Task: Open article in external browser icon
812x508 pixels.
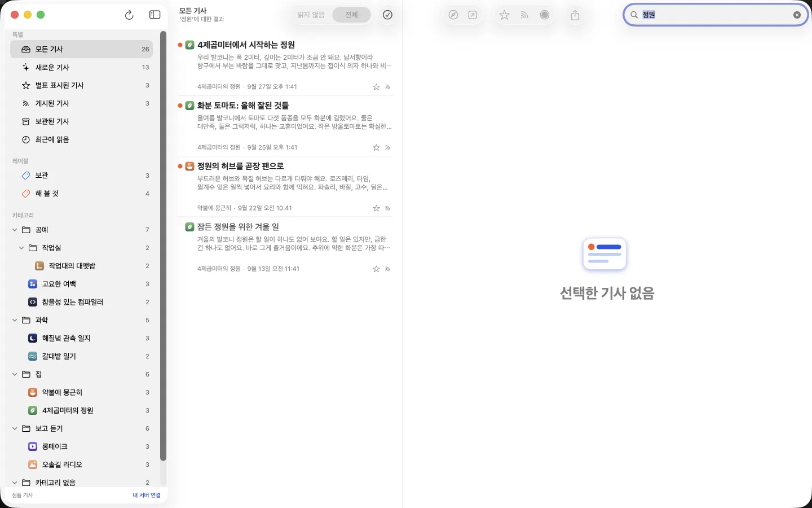Action: pyautogui.click(x=473, y=15)
